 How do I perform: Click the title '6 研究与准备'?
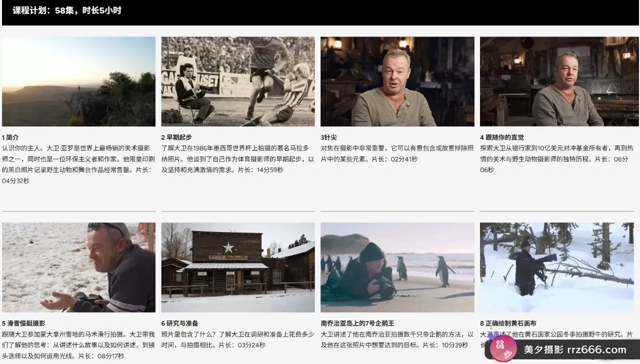(x=180, y=323)
